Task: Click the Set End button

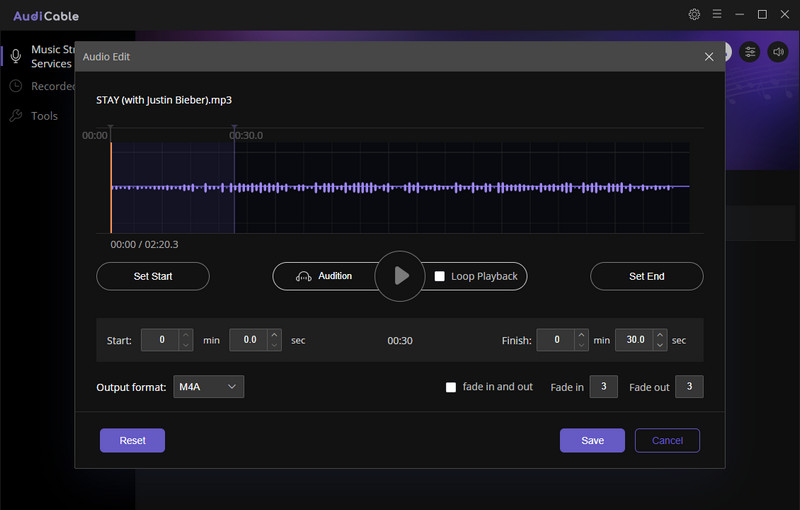Action: pos(646,276)
